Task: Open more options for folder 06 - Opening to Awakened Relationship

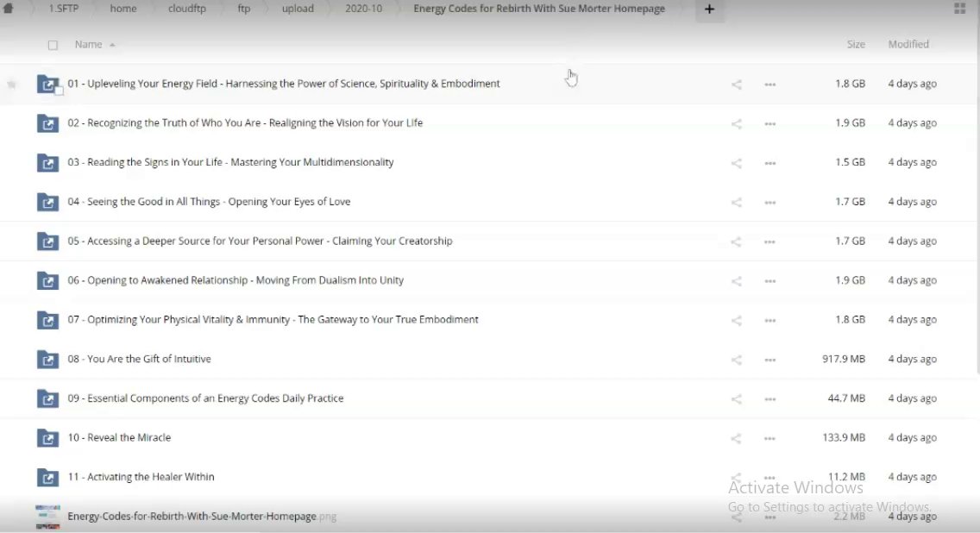Action: [x=770, y=281]
